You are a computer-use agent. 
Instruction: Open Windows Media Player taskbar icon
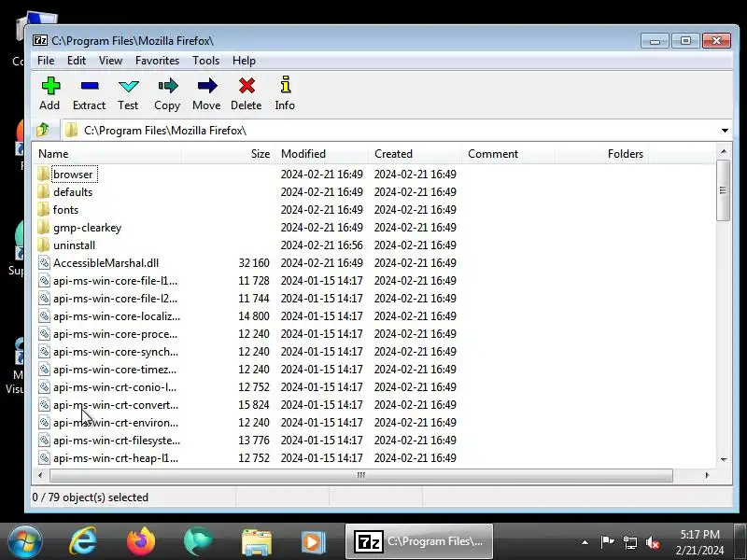pos(314,542)
